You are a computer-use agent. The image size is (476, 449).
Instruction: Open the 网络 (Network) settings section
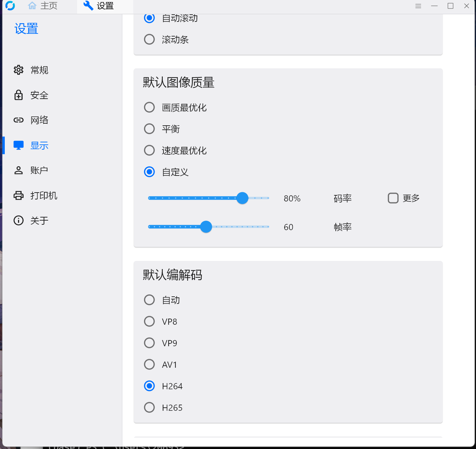tap(39, 120)
